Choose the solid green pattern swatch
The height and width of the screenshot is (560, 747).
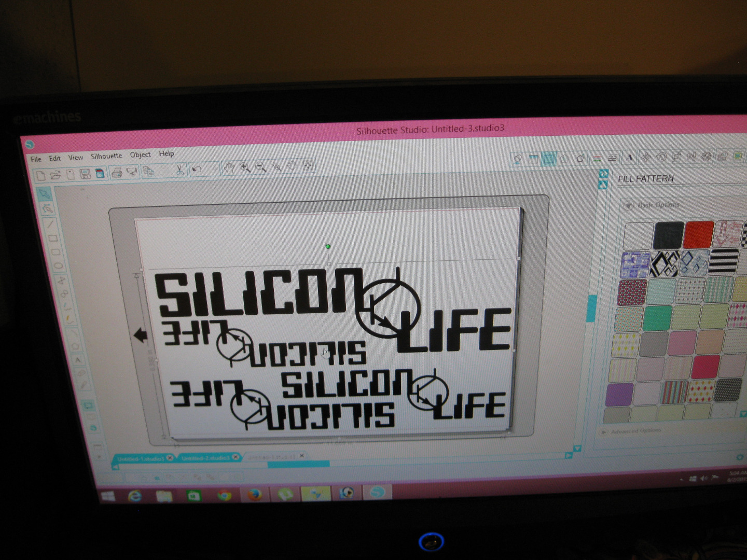pos(657,318)
